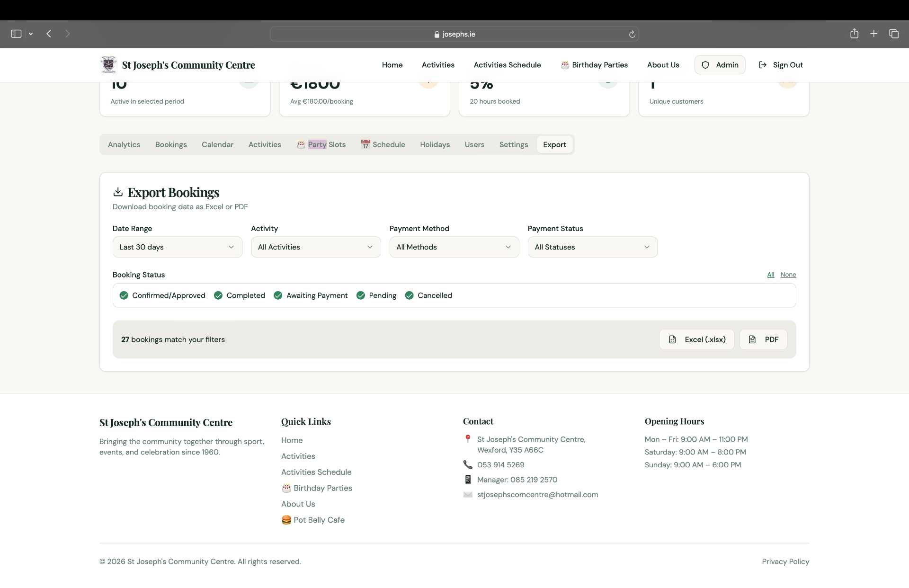Image resolution: width=909 pixels, height=588 pixels.
Task: Toggle the Cancelled status checkbox
Action: click(409, 295)
